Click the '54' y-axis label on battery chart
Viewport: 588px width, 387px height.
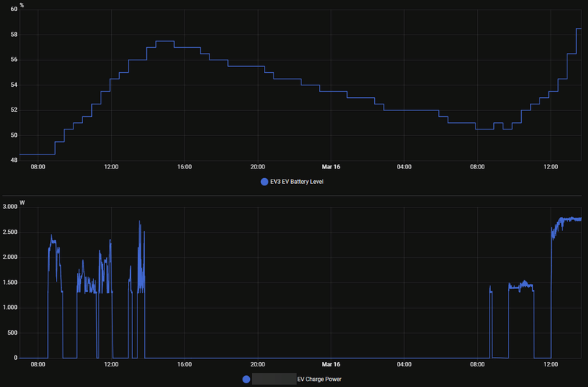[x=14, y=85]
